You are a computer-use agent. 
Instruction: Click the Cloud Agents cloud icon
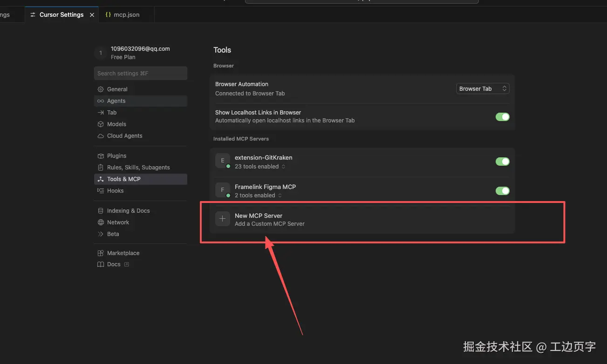pyautogui.click(x=100, y=136)
